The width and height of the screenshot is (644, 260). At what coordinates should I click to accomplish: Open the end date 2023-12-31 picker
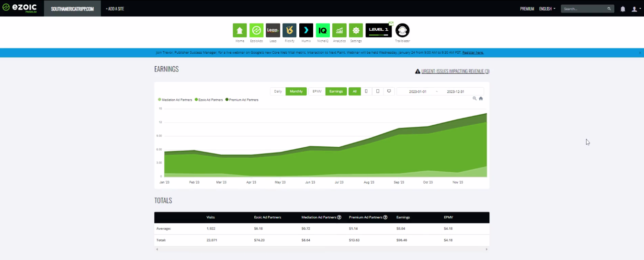[x=455, y=91]
